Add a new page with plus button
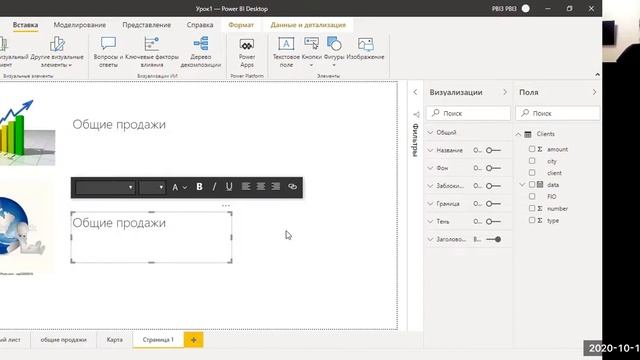This screenshot has height=360, width=640. click(x=193, y=340)
